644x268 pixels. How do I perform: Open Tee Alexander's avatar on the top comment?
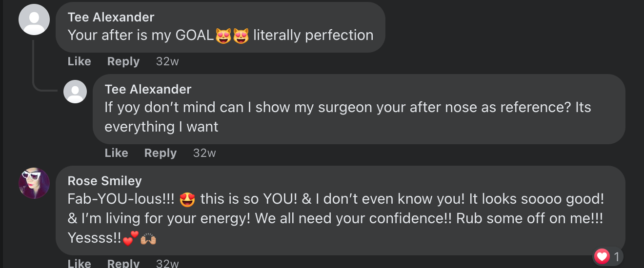pyautogui.click(x=34, y=19)
